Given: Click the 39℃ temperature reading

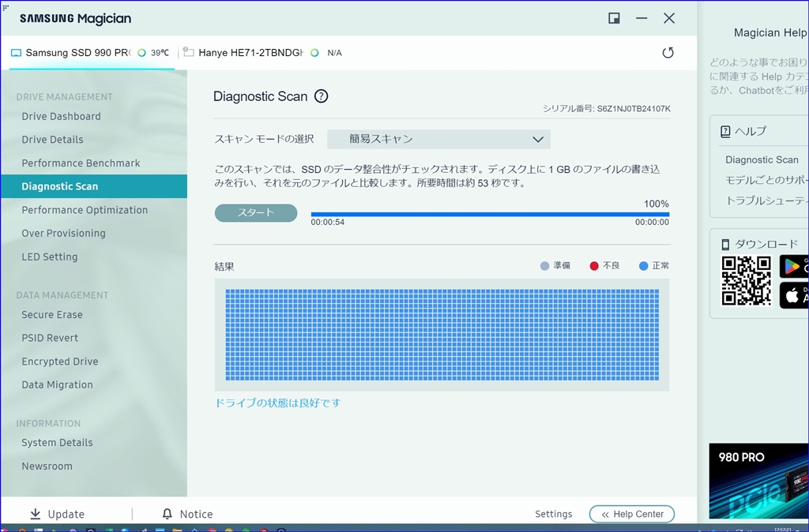Looking at the screenshot, I should (x=160, y=53).
